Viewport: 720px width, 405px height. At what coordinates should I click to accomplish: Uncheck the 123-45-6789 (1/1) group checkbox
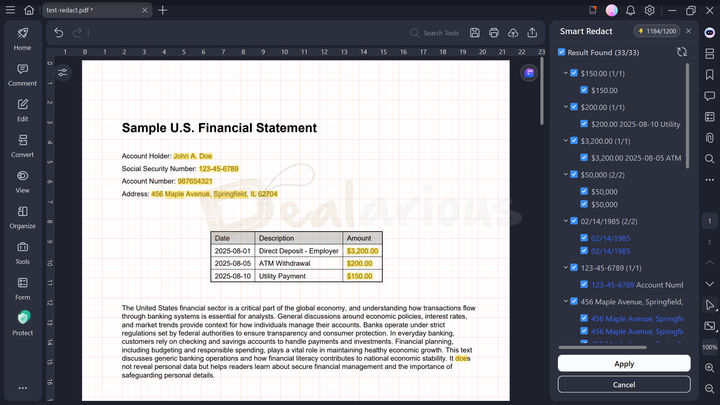coord(574,268)
